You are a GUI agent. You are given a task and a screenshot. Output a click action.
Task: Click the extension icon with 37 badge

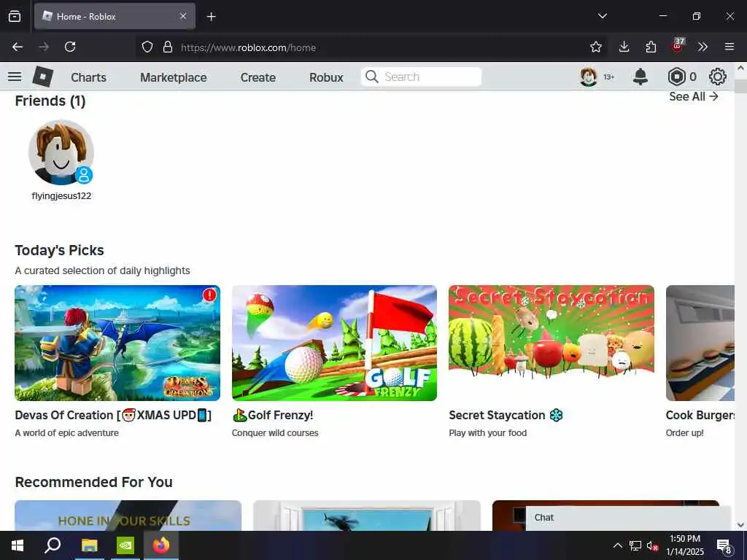678,46
